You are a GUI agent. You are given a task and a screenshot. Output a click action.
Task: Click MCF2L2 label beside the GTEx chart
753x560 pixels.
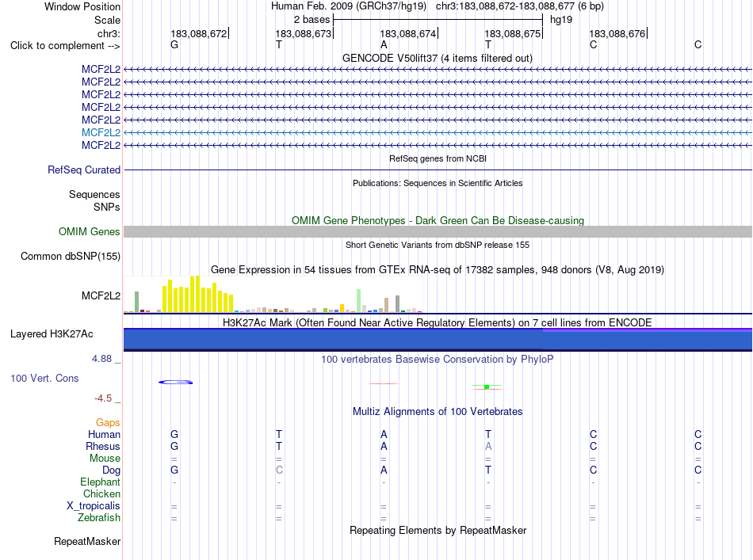tap(101, 295)
